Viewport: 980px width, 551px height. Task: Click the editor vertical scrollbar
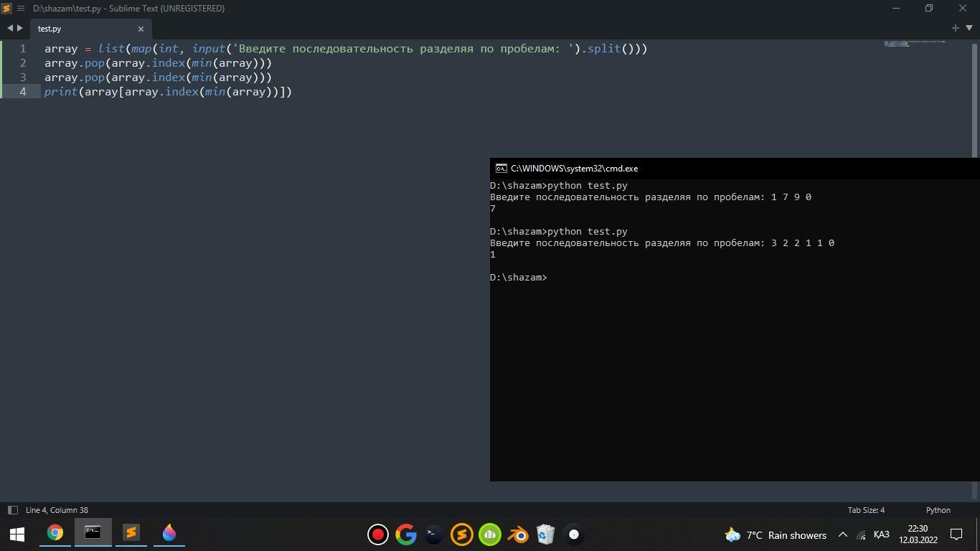tap(974, 99)
